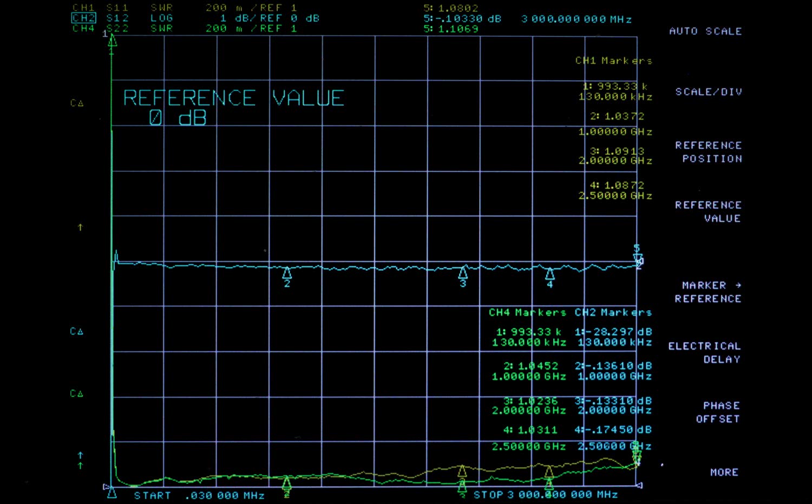
Task: Click the STOP 3 000 MHz frequency label
Action: 545,495
